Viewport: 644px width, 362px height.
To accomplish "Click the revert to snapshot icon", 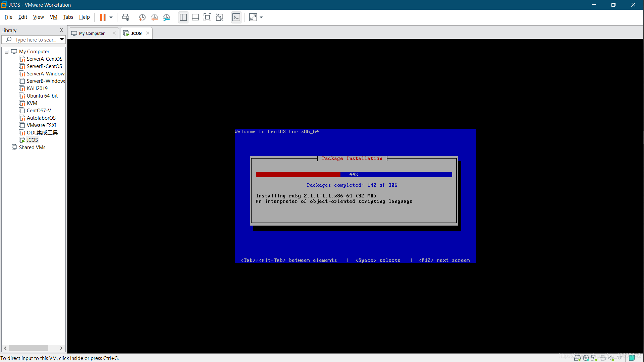I will pyautogui.click(x=154, y=17).
